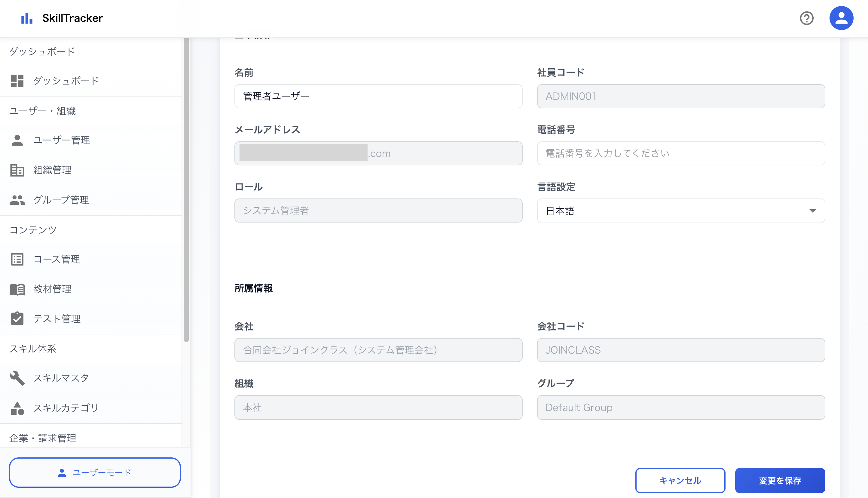Click the ダッシュボード grid icon
This screenshot has height=498, width=868.
[17, 81]
